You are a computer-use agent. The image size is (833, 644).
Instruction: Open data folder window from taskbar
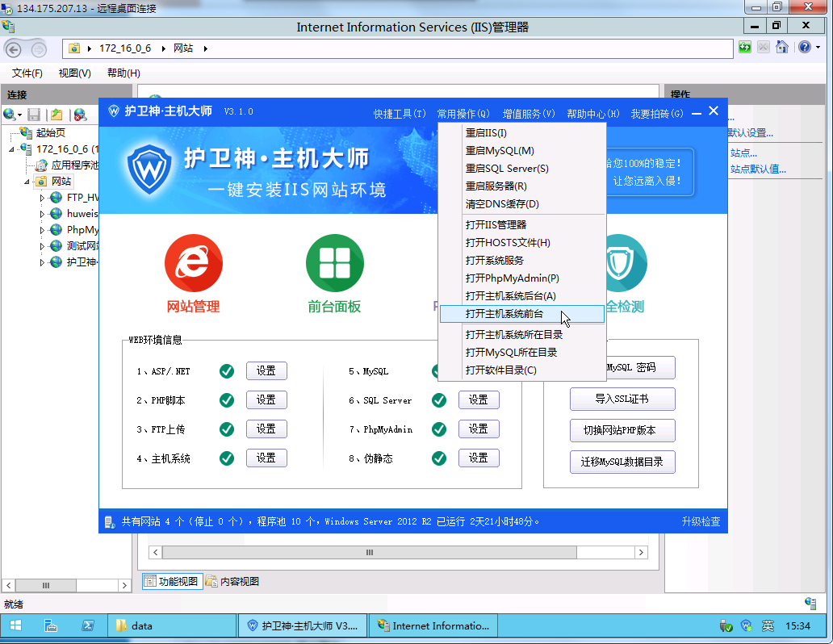coord(172,626)
